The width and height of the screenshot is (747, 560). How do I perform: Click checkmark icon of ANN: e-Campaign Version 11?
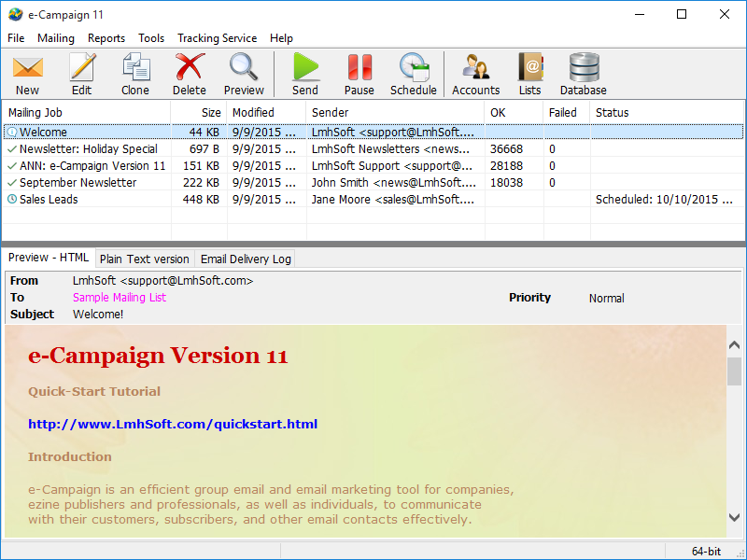coord(12,166)
